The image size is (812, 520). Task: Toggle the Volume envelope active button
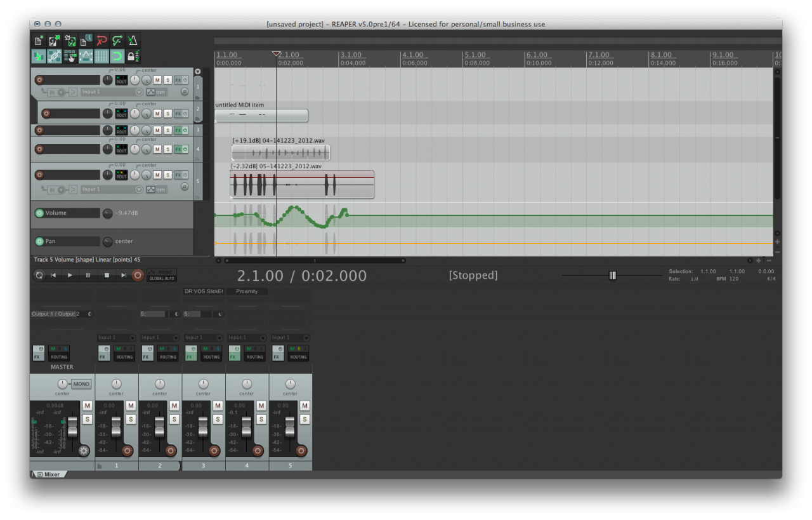(39, 213)
